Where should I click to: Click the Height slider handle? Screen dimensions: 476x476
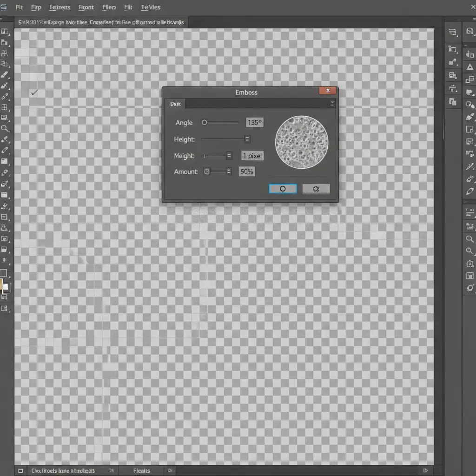click(x=247, y=139)
